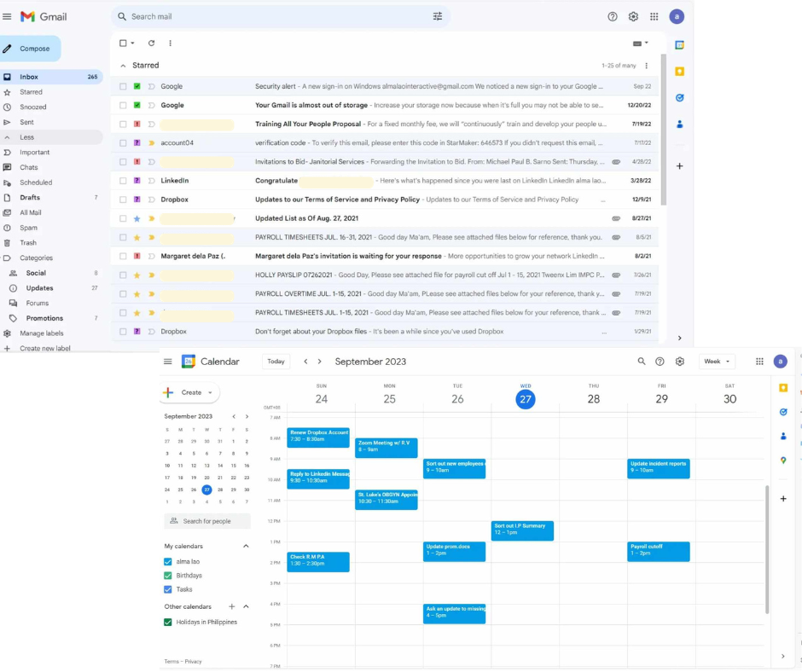
Task: Click Search mail input field
Action: [x=279, y=16]
